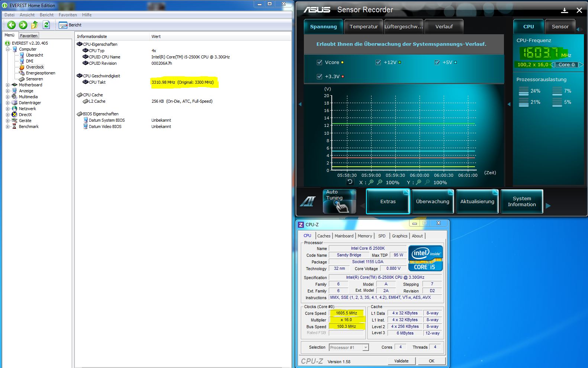
Task: Expand the Benchmark tree node
Action: pos(8,127)
